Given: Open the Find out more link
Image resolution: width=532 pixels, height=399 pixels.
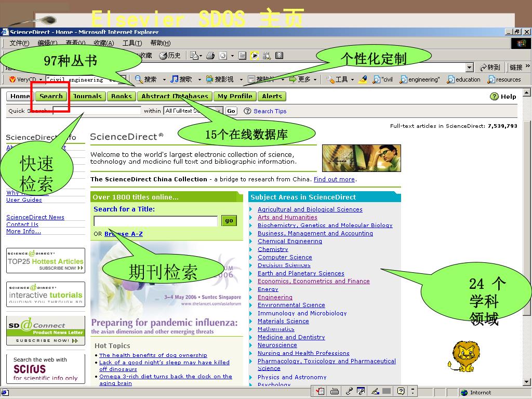Looking at the screenshot, I should [334, 179].
